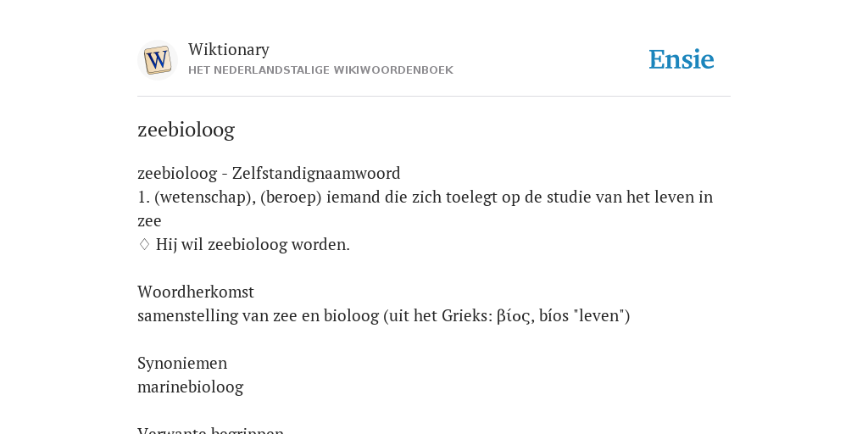Click the Woordherkomst section heading
Screen dimensions: 868x434
(196, 292)
